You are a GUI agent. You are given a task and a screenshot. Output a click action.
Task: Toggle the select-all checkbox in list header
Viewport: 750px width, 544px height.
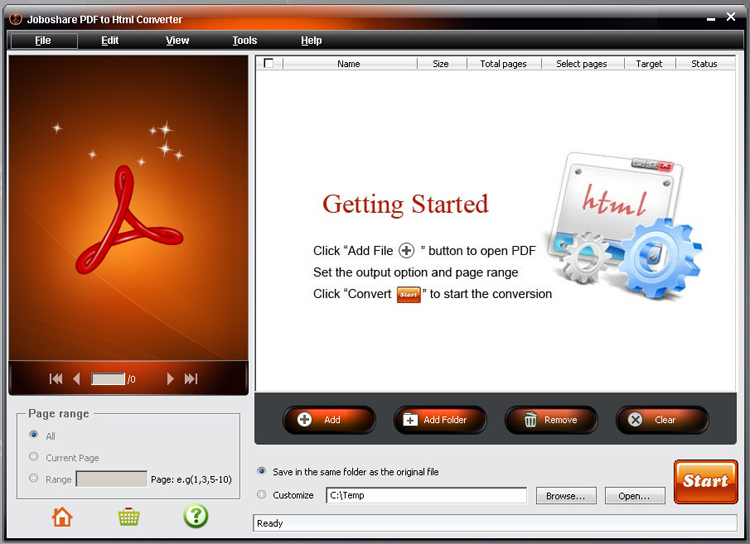click(x=268, y=63)
